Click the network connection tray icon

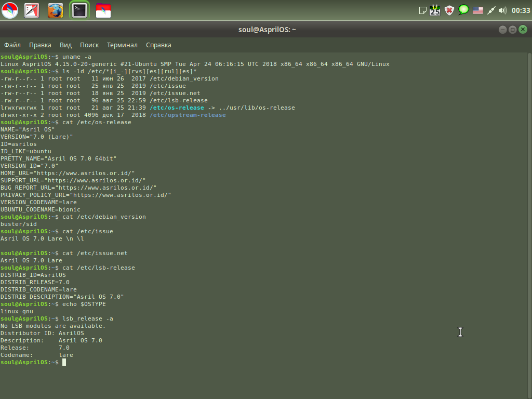point(491,10)
